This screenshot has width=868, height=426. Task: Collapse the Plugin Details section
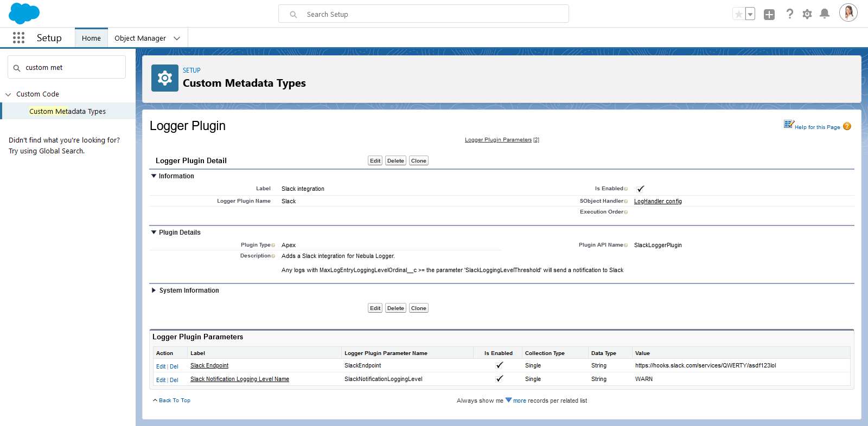(154, 233)
